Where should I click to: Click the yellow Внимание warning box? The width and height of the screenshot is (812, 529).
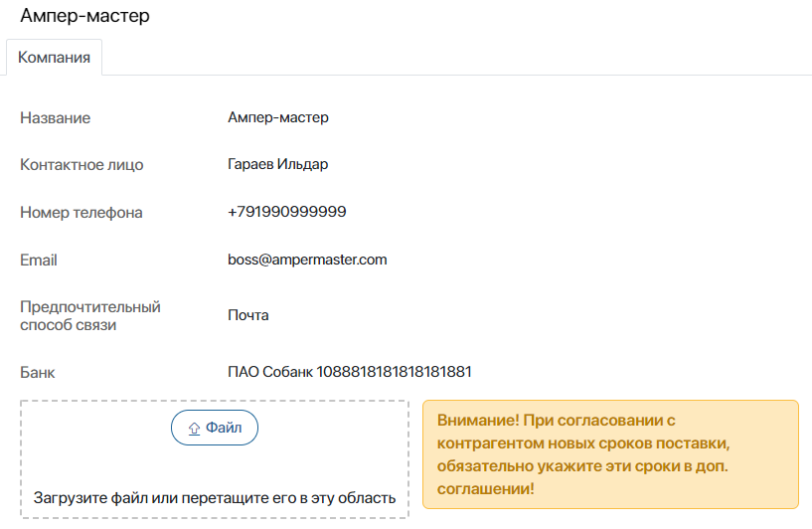[x=610, y=454]
